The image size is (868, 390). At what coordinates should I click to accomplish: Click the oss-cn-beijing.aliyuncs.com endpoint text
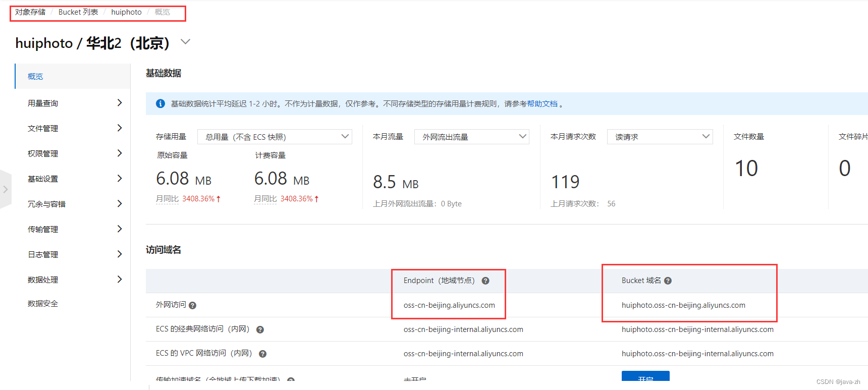click(449, 305)
